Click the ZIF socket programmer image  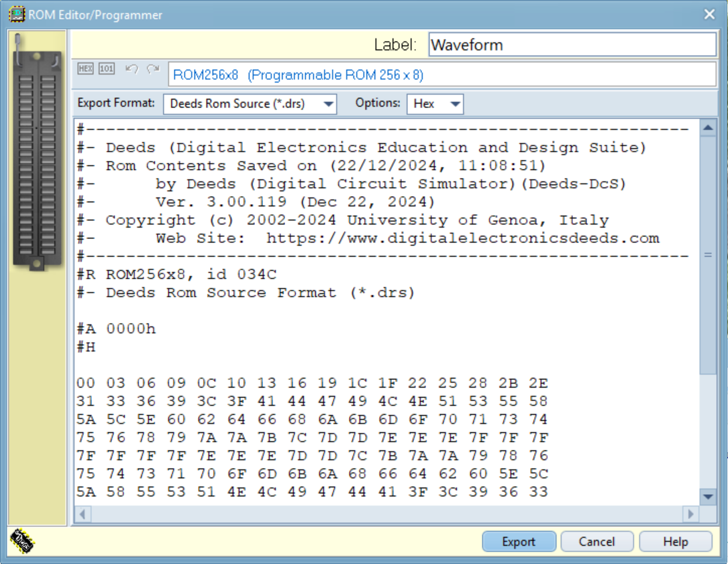pyautogui.click(x=37, y=152)
